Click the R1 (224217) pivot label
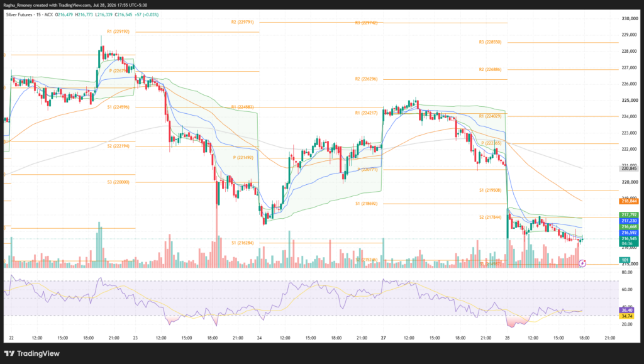Screen dimensions: 644x364 366,113
